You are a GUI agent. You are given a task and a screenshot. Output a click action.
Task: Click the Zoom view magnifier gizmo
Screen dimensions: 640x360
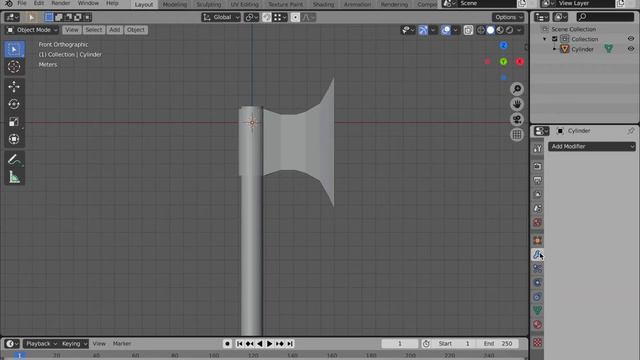(517, 89)
